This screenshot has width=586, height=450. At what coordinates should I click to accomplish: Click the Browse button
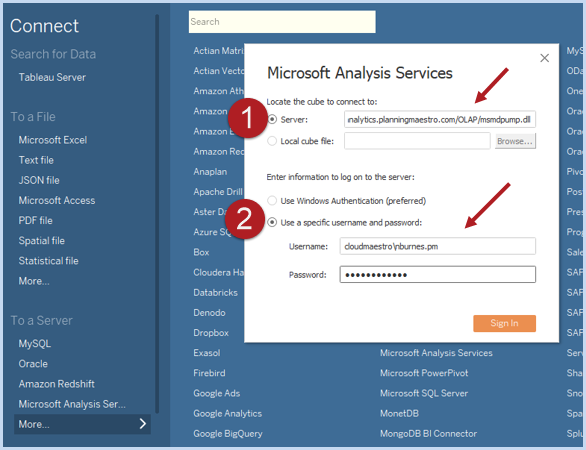[515, 141]
